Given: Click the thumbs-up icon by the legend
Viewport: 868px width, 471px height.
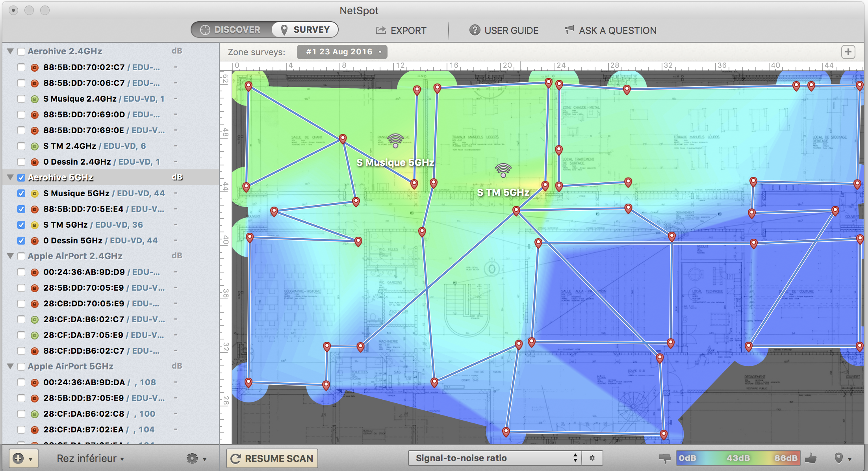Looking at the screenshot, I should [x=811, y=458].
